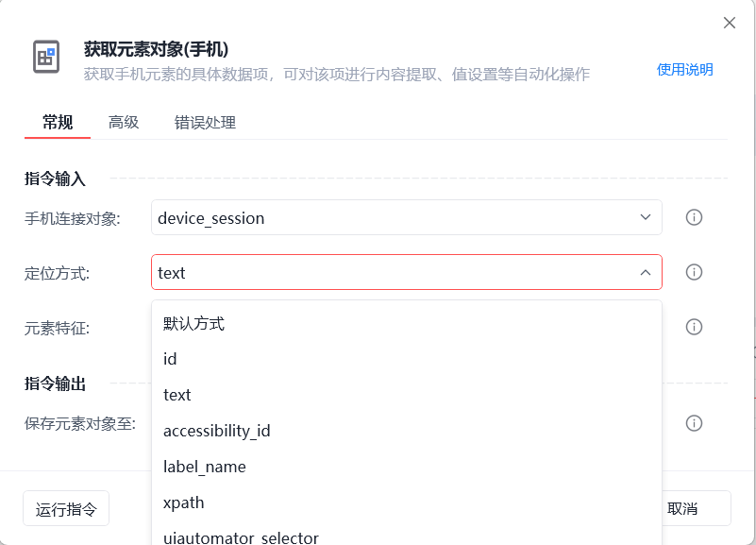Screen dimensions: 756x545
Task: Pick the text option in dropdown list
Action: [x=177, y=395]
